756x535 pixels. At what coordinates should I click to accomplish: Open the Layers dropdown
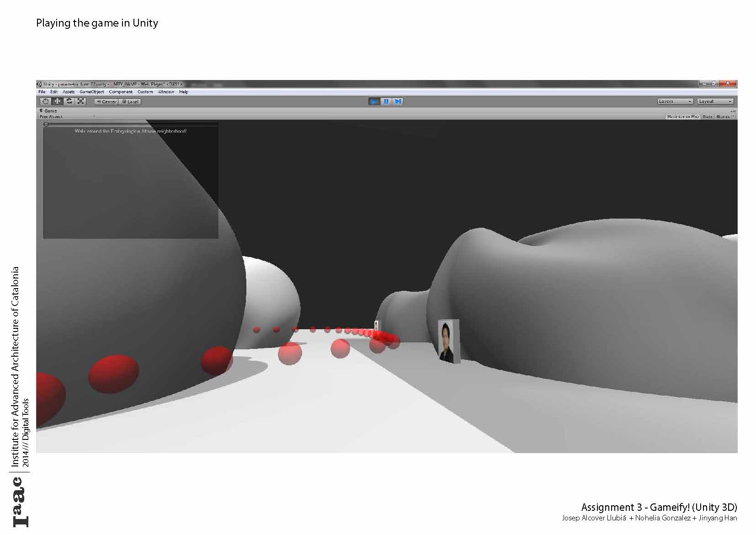[675, 102]
